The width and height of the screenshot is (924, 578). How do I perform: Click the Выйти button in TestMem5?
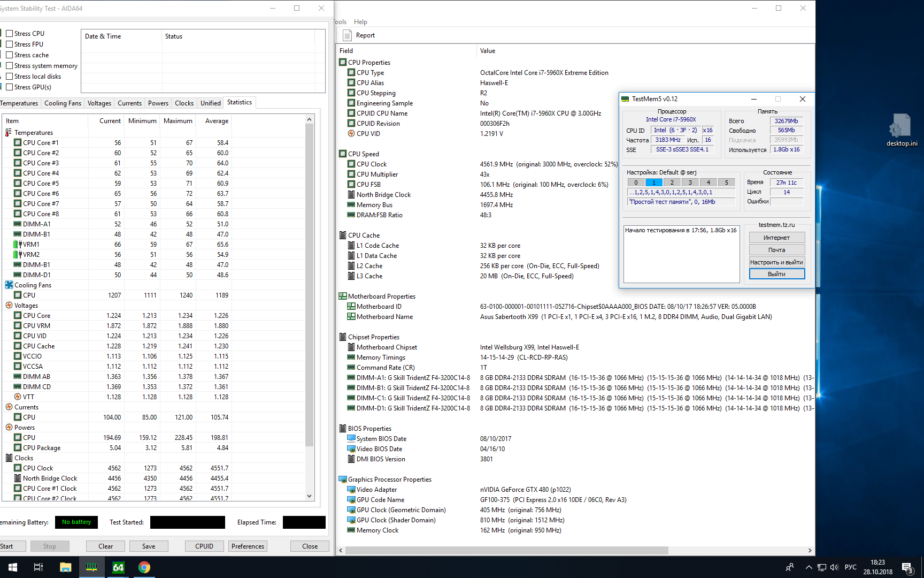click(x=776, y=274)
